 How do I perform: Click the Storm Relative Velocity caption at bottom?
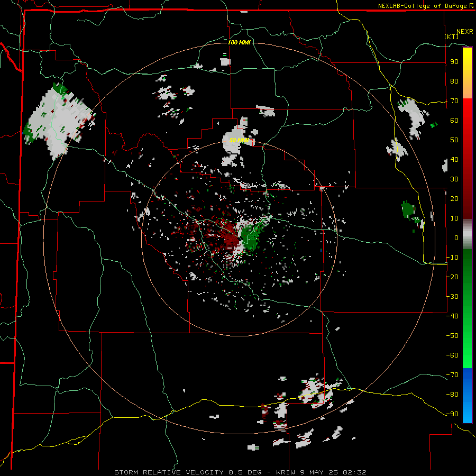click(x=240, y=472)
